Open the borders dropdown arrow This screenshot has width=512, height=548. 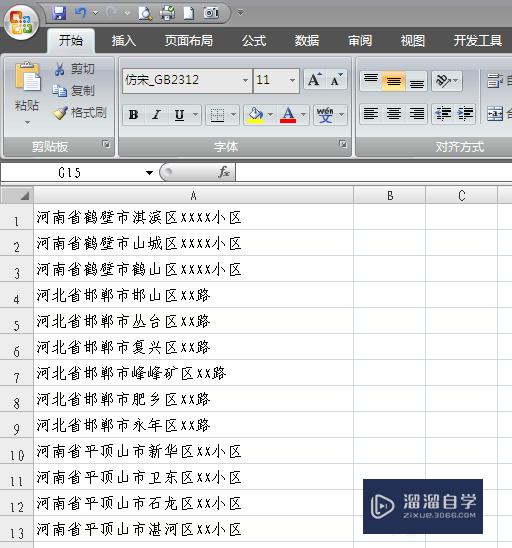pos(233,115)
